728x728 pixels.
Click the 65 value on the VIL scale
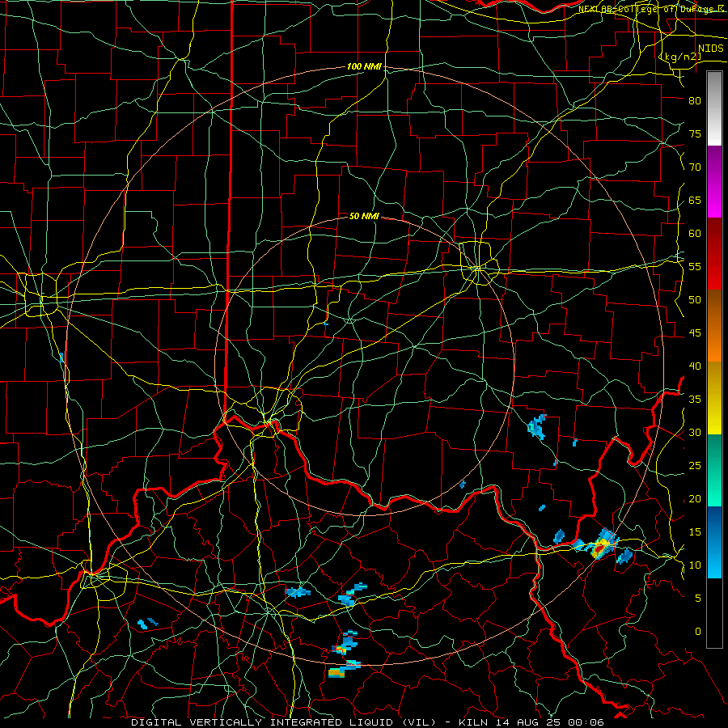[695, 201]
